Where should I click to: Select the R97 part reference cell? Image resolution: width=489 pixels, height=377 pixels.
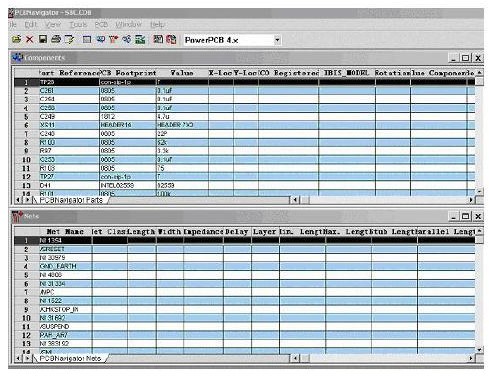[x=69, y=151]
